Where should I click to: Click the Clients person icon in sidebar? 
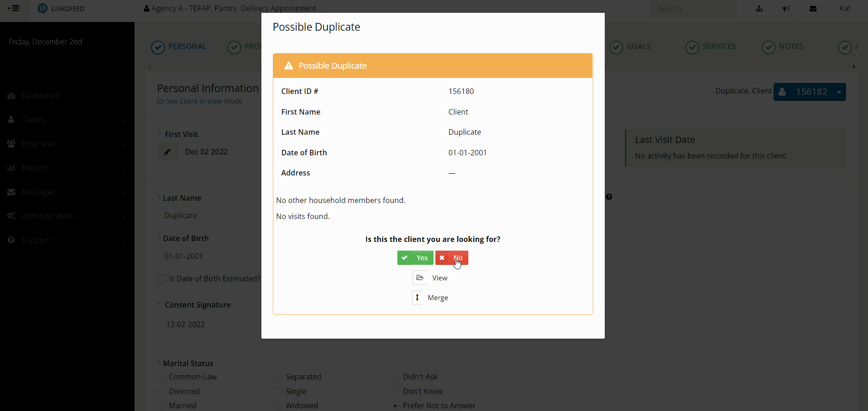[11, 120]
